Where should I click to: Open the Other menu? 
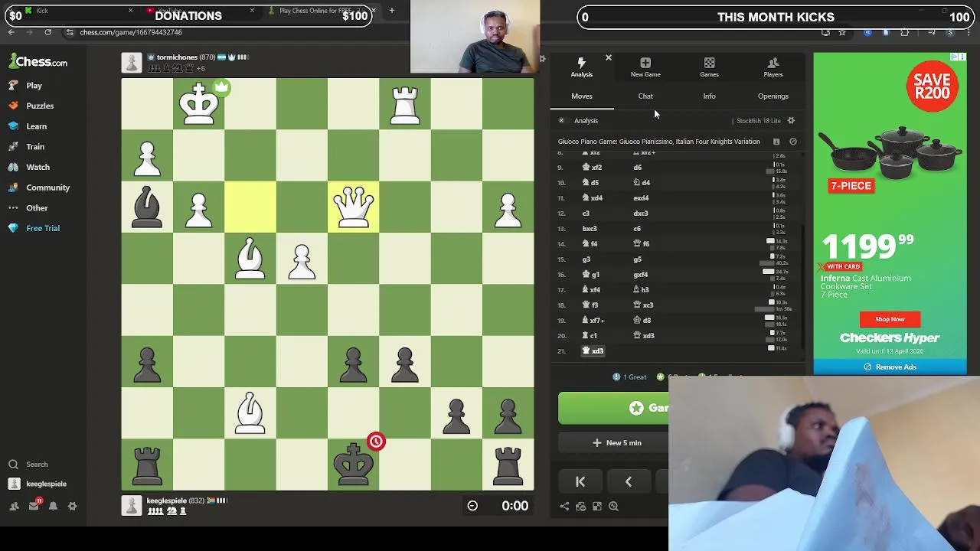tap(29, 207)
